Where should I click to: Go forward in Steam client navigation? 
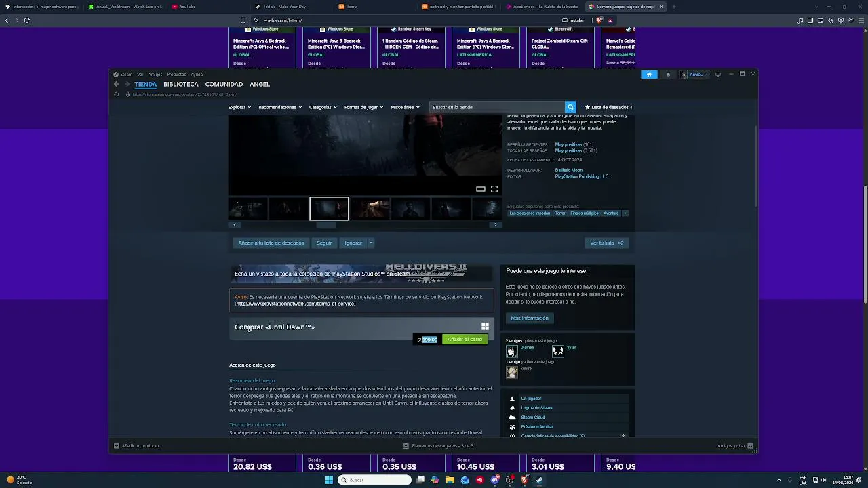pyautogui.click(x=127, y=84)
